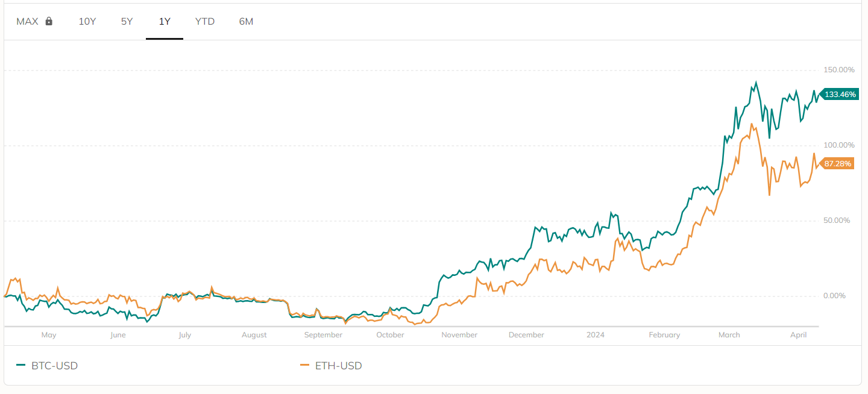
Task: Click the September label on time axis
Action: pos(323,335)
